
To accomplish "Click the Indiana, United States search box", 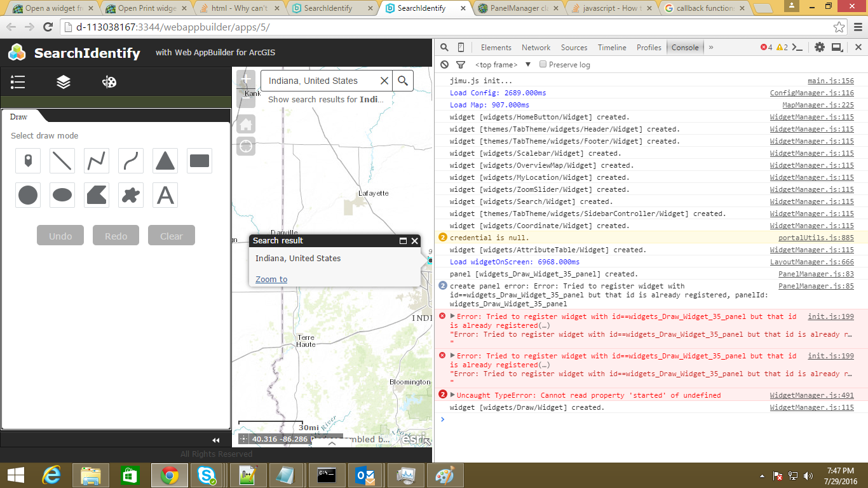I will [x=320, y=81].
